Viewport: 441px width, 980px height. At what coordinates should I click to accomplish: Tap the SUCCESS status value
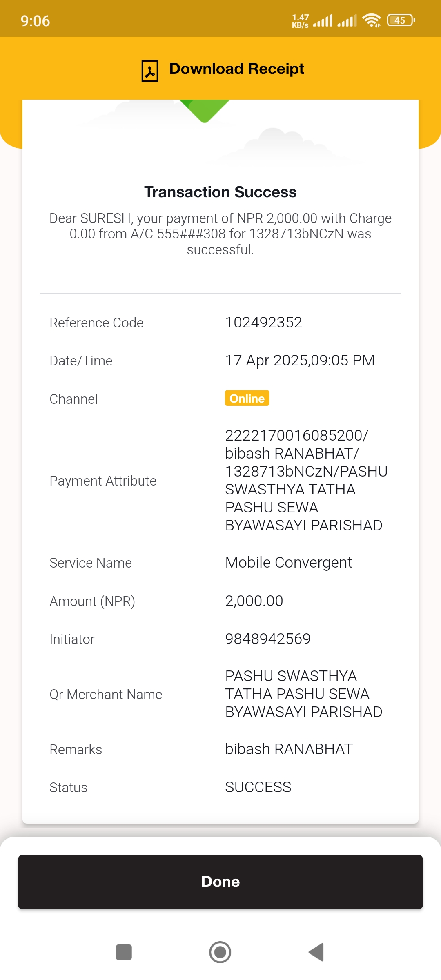[258, 787]
